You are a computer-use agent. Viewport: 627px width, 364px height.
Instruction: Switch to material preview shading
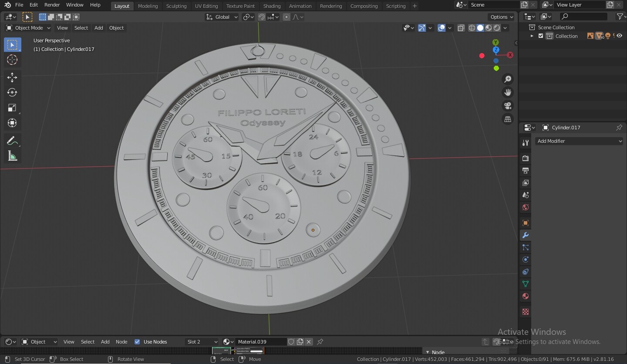[x=489, y=28]
